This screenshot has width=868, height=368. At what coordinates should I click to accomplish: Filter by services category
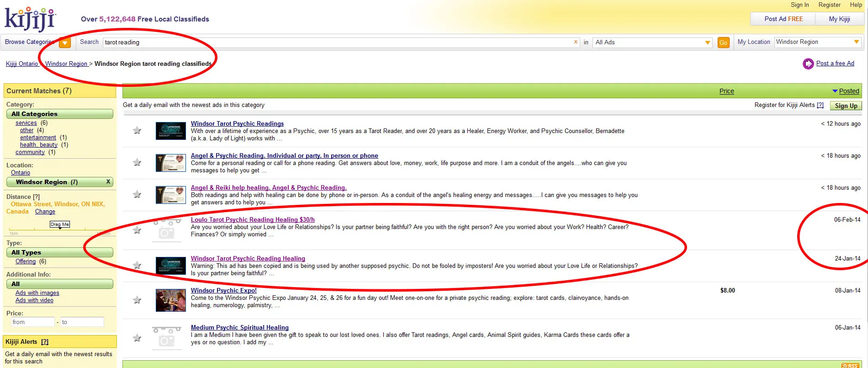[x=26, y=123]
